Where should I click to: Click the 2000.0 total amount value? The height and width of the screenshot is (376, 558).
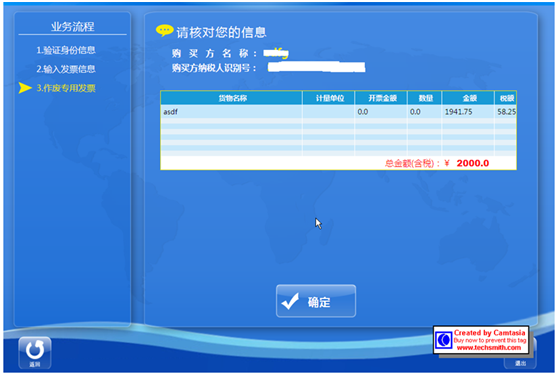point(473,163)
